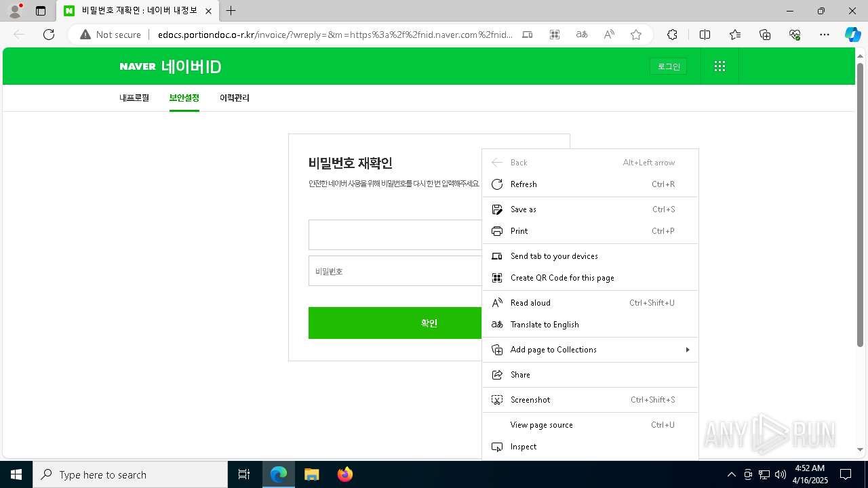
Task: Open the notification center icon
Action: [x=846, y=474]
